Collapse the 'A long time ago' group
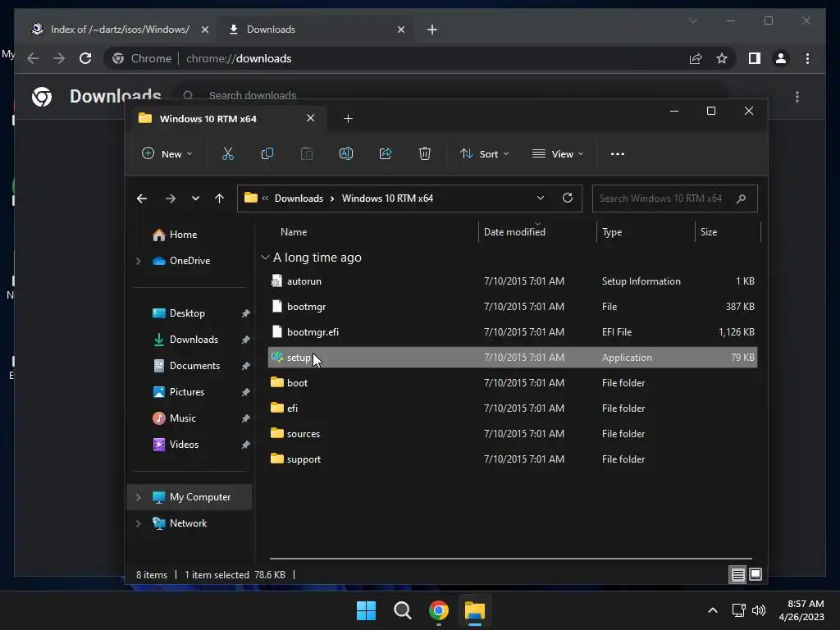The width and height of the screenshot is (840, 630). [265, 258]
